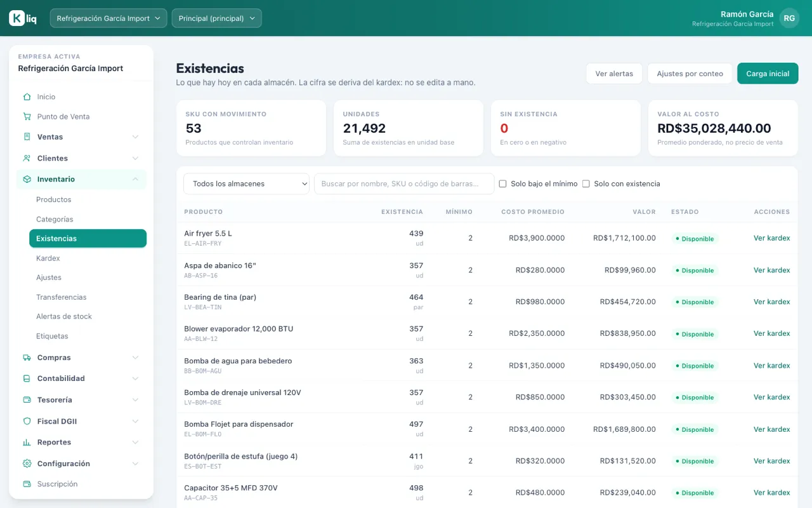Viewport: 812px width, 508px height.
Task: Click the Kliq logo icon
Action: (16, 18)
